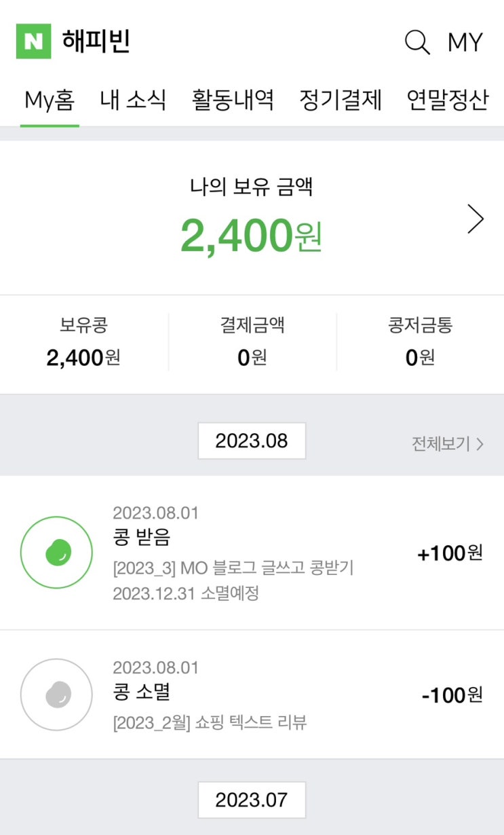This screenshot has height=835, width=504.
Task: Open the MY menu
Action: pyautogui.click(x=465, y=42)
